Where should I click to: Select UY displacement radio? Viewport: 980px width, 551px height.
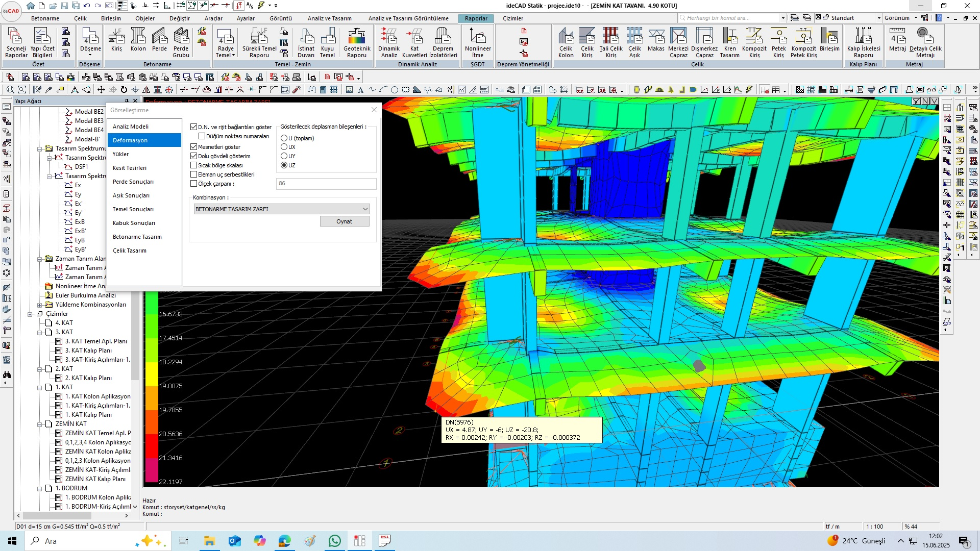point(284,156)
